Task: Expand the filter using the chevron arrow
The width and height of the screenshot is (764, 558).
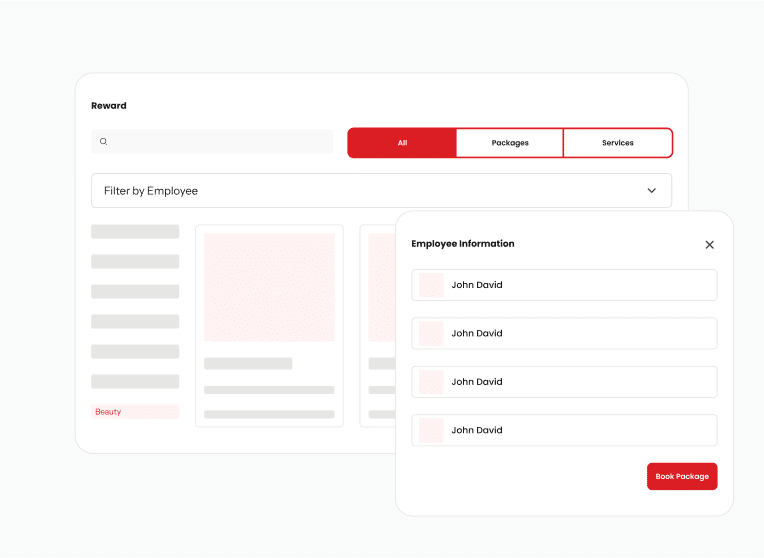Action: 651,191
